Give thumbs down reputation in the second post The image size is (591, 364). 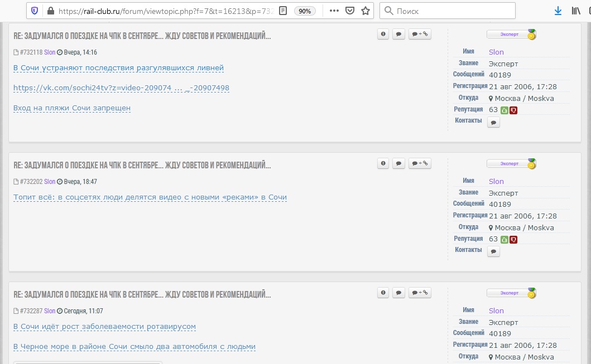coord(513,240)
